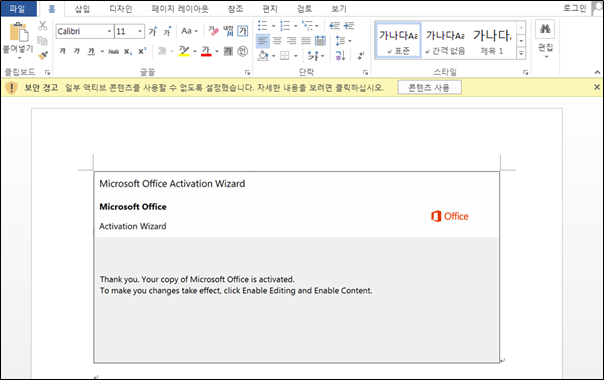Click the decrease indent icon
The width and height of the screenshot is (604, 380).
point(335,26)
